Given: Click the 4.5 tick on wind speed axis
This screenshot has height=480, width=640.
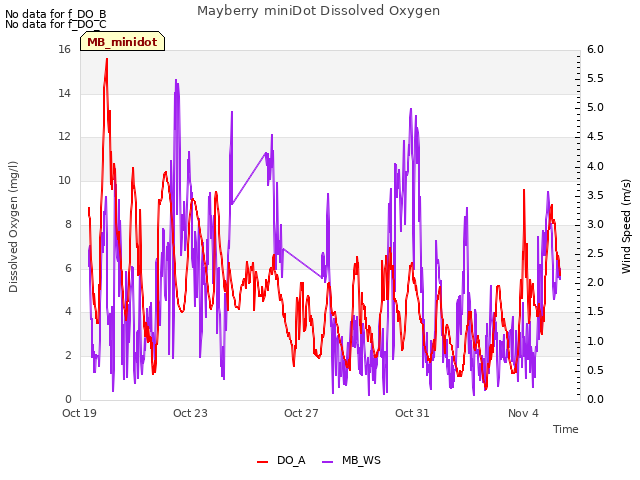Looking at the screenshot, I should click(595, 136).
